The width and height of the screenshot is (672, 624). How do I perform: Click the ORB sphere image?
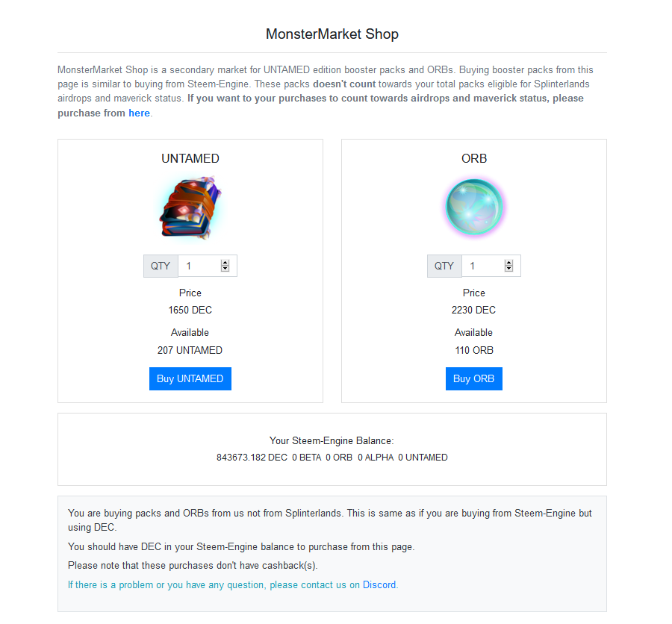pyautogui.click(x=474, y=207)
